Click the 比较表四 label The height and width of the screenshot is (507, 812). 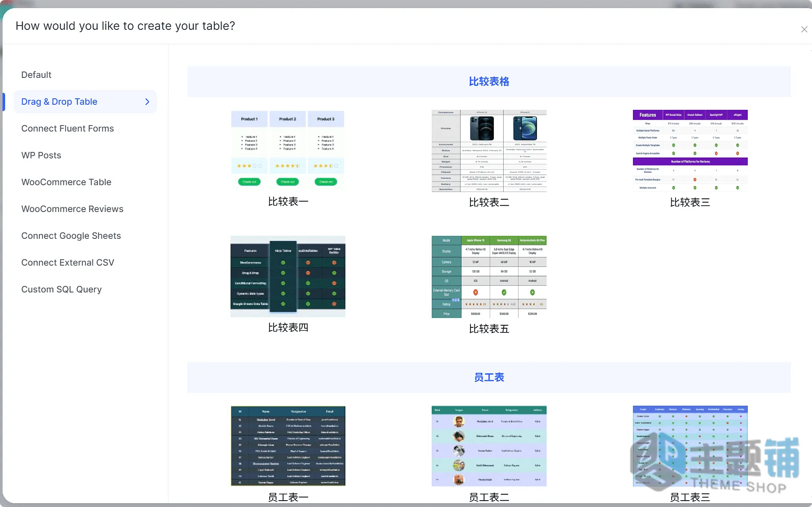tap(288, 328)
